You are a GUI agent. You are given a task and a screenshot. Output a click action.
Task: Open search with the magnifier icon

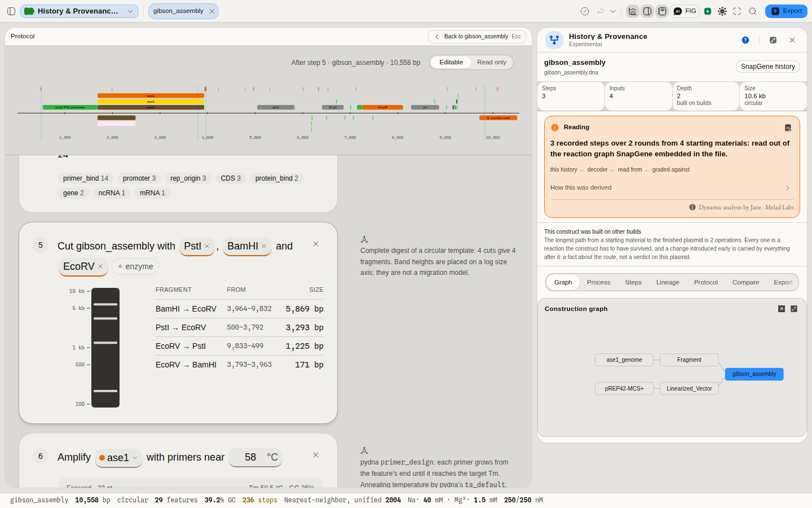pos(753,11)
